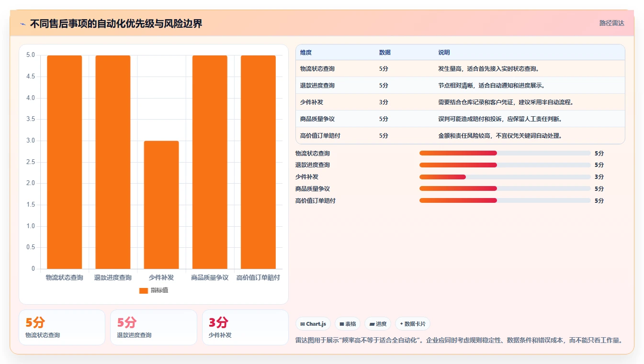Click the 少件补发 label in the progress list

[x=307, y=177]
